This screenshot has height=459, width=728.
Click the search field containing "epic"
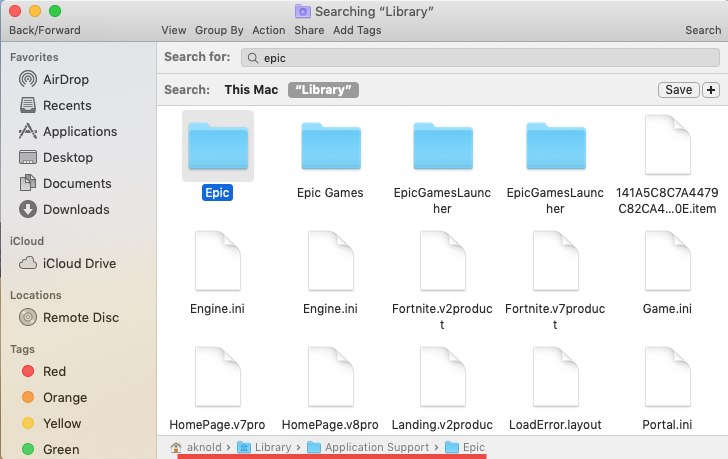pyautogui.click(x=481, y=58)
